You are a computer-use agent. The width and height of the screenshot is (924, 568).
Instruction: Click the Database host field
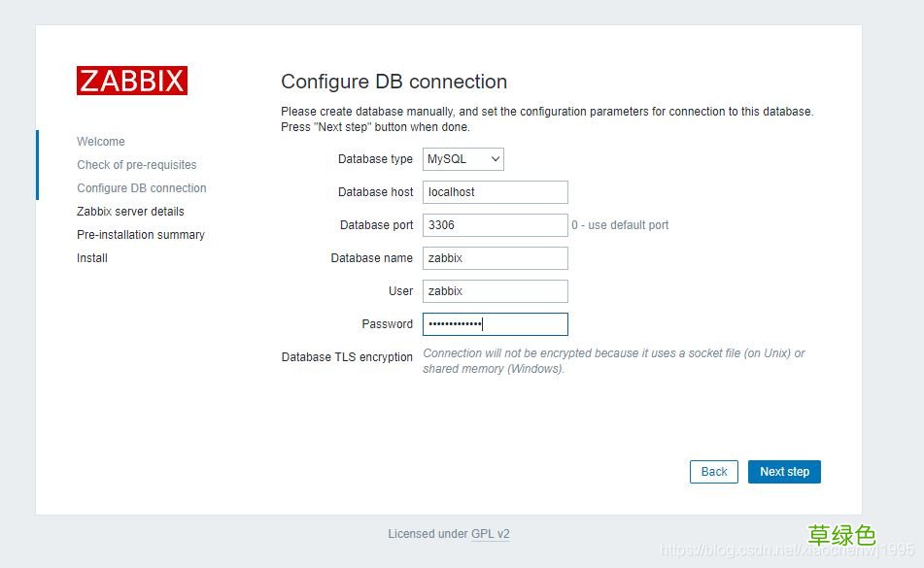tap(495, 192)
